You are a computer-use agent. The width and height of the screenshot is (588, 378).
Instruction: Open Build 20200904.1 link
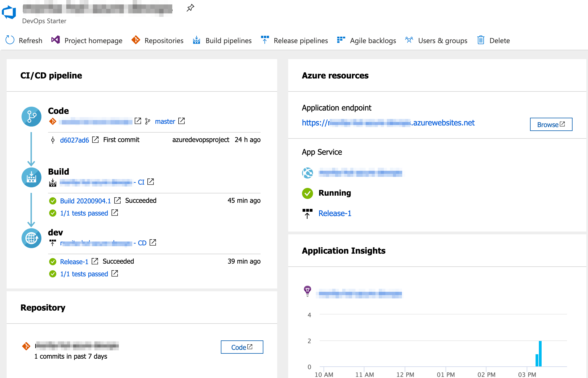point(85,201)
